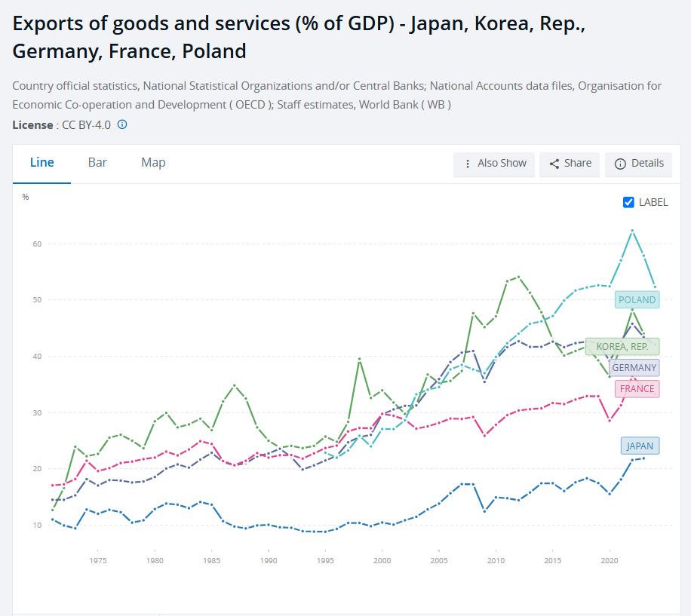Click the JAPAN series label

(x=640, y=446)
